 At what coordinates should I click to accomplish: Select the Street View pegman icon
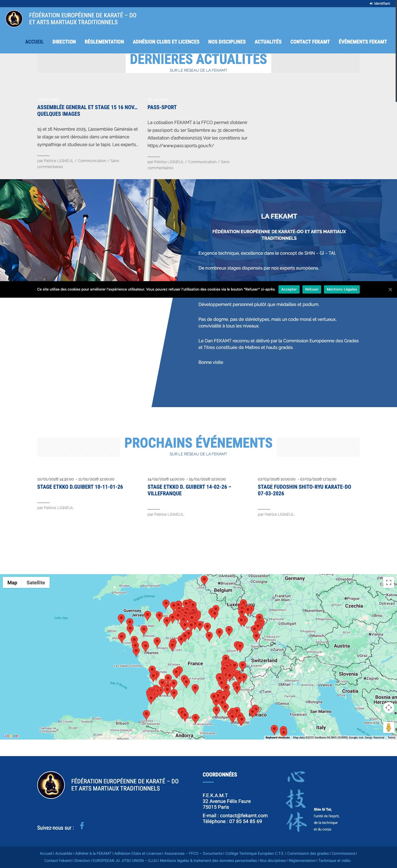388,727
